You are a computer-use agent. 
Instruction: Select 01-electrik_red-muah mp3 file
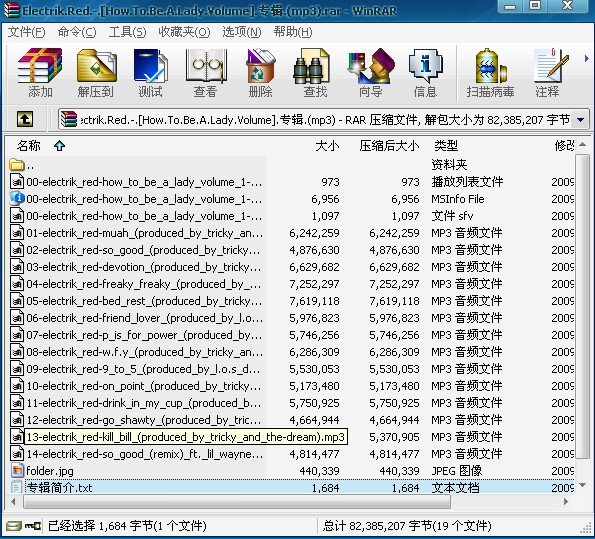point(144,233)
